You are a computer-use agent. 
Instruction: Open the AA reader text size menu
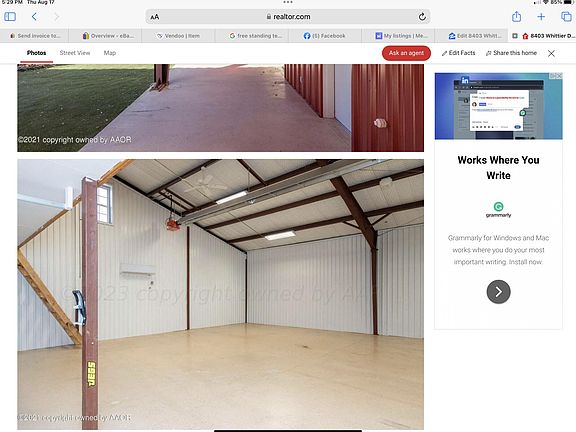pos(155,17)
